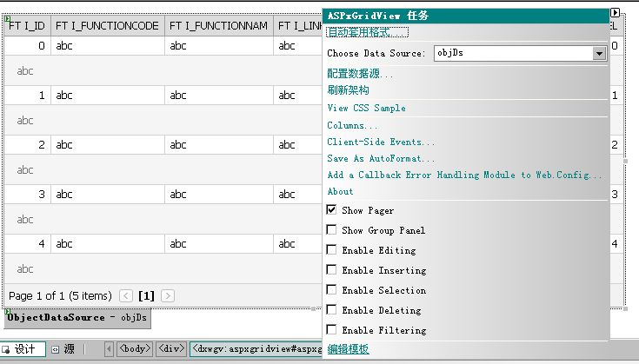Click the tag navigator left scroll arrow

[x=109, y=349]
